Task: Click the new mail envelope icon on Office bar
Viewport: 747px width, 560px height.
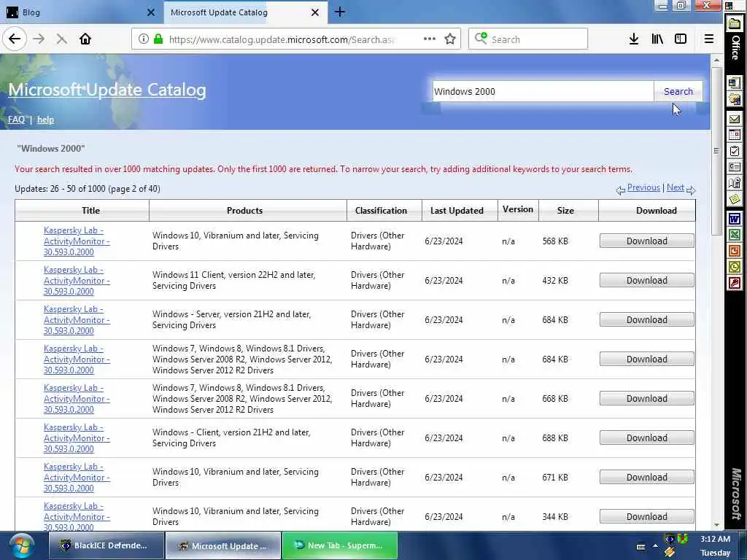Action: (735, 119)
